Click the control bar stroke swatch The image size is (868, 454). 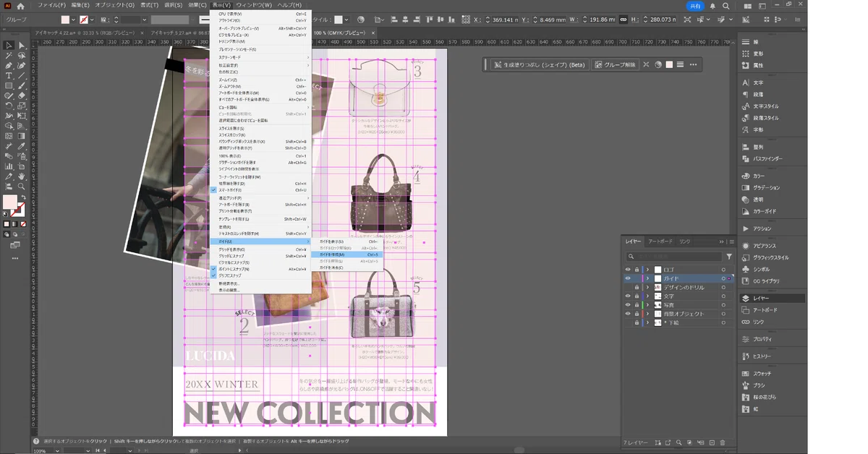coord(84,20)
